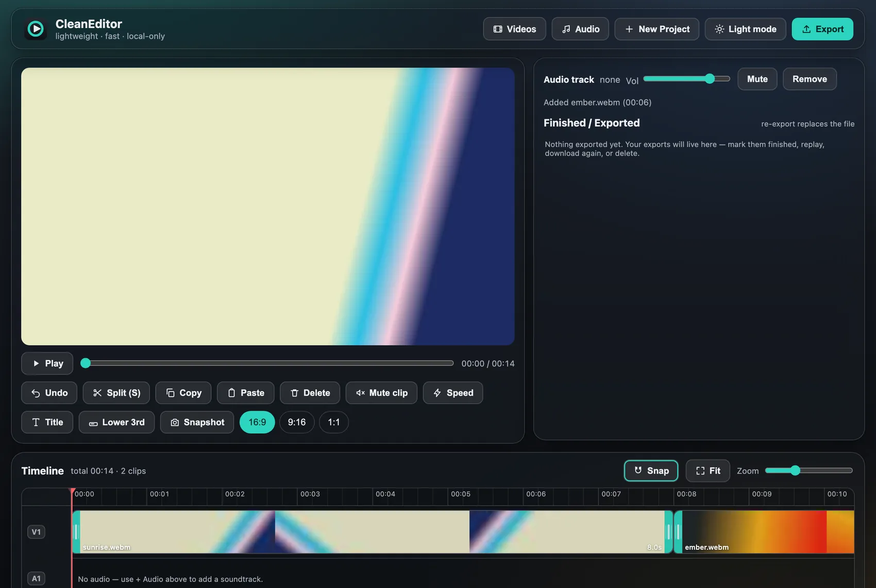This screenshot has height=588, width=876.
Task: Grab the sunrise.webm right trim handle
Action: click(x=668, y=532)
